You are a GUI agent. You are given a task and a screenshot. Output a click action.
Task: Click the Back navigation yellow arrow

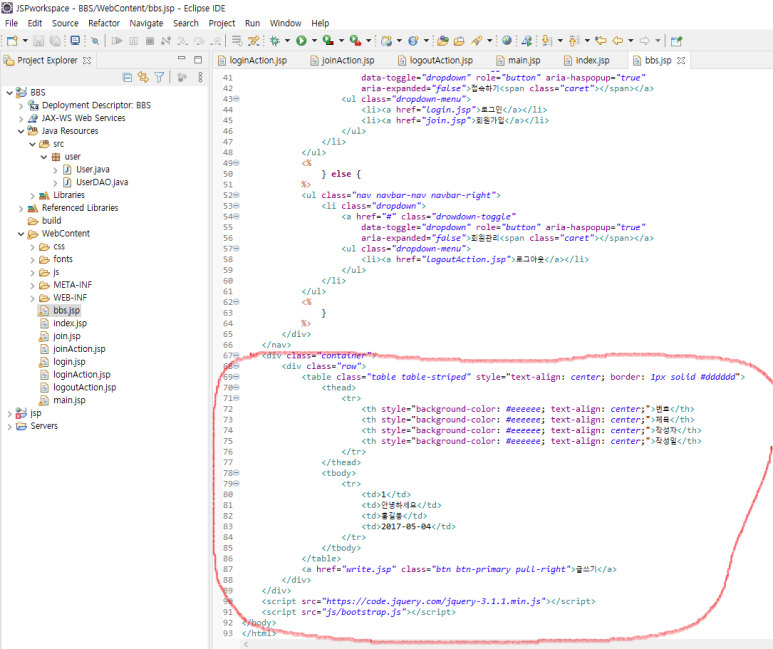(617, 41)
